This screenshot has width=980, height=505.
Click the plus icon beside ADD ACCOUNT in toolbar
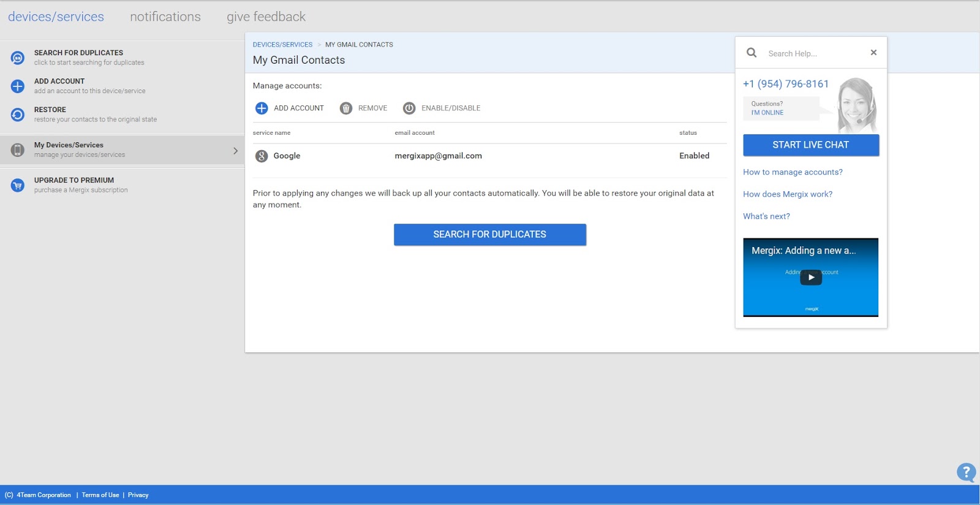pos(262,108)
